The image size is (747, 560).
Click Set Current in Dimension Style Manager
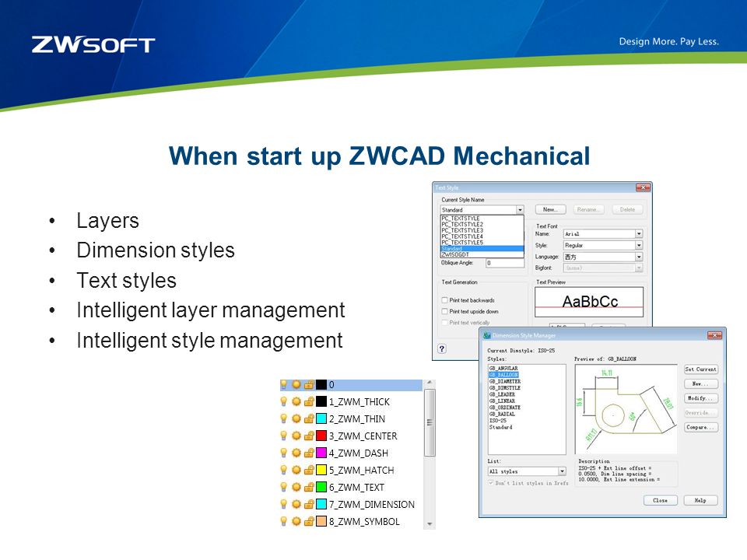[x=700, y=369]
